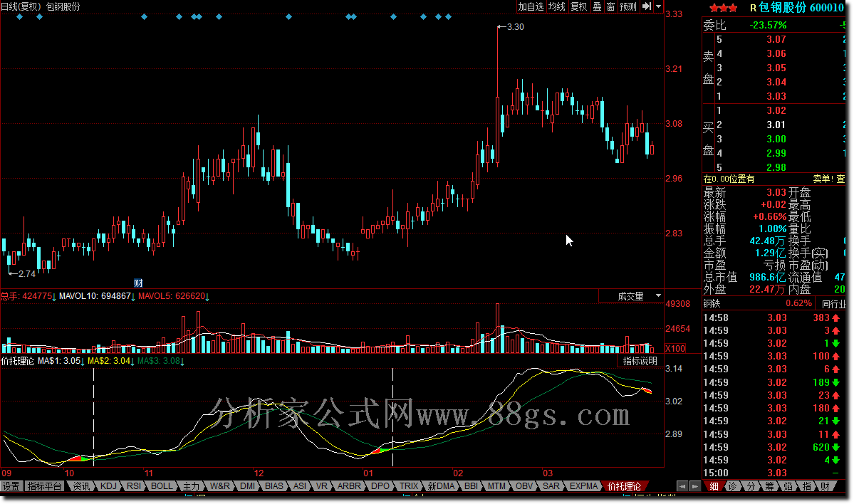Switch to the 焰 tab in right panel
The width and height of the screenshot is (854, 504).
pos(788,486)
